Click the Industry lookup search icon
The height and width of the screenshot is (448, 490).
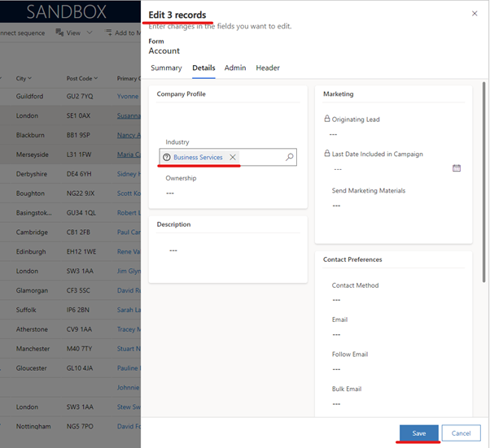(x=289, y=158)
